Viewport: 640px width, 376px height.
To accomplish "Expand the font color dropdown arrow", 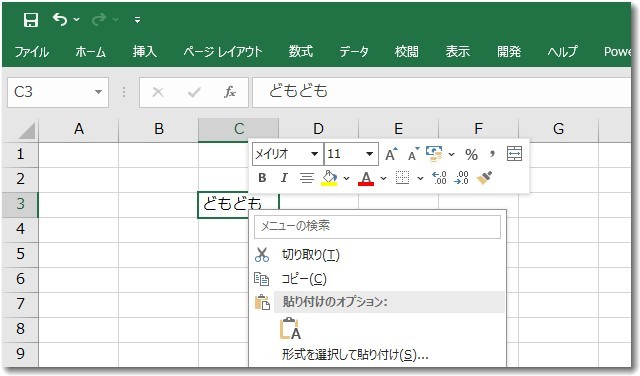I will [383, 178].
